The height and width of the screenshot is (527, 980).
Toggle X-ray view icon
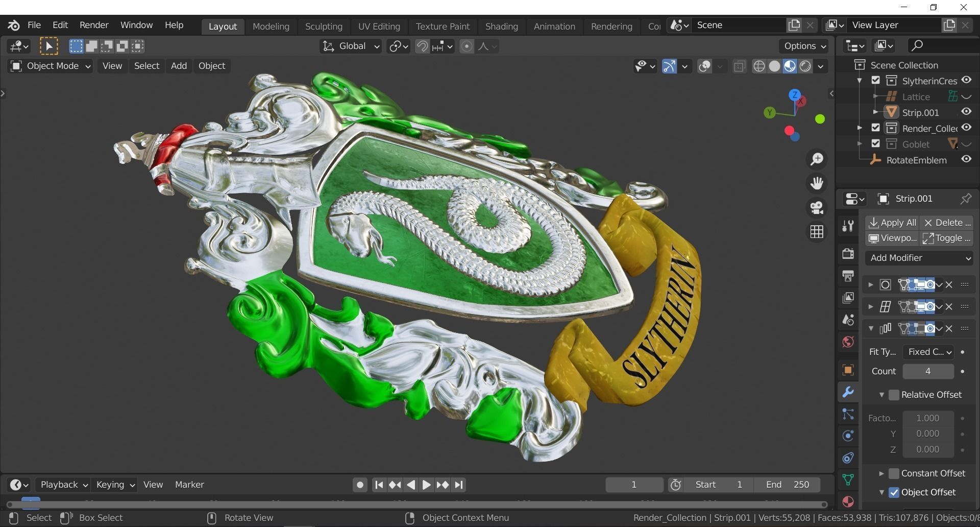click(739, 66)
